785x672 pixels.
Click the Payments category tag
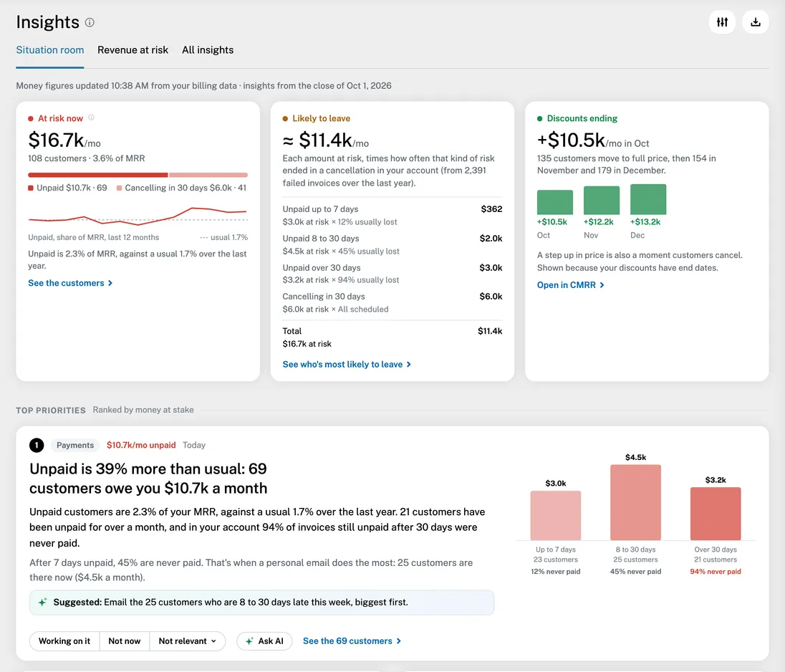point(75,445)
